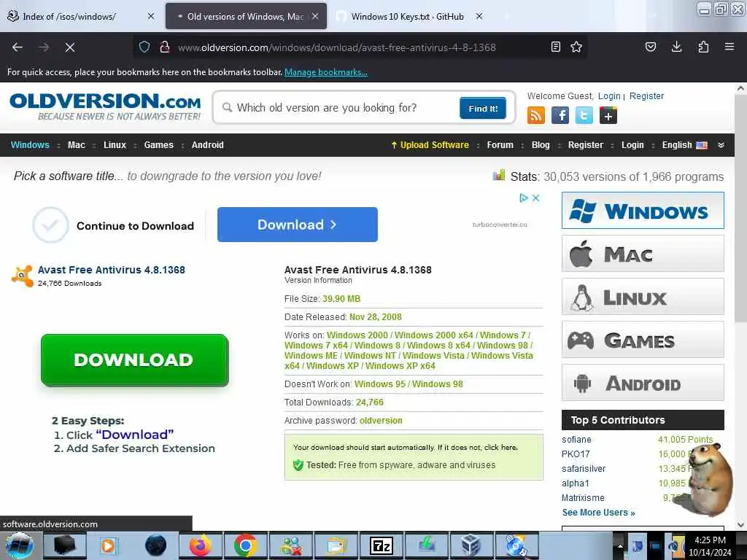Viewport: 747px width, 560px height.
Task: Select the Android platform sidebar button
Action: (x=643, y=383)
